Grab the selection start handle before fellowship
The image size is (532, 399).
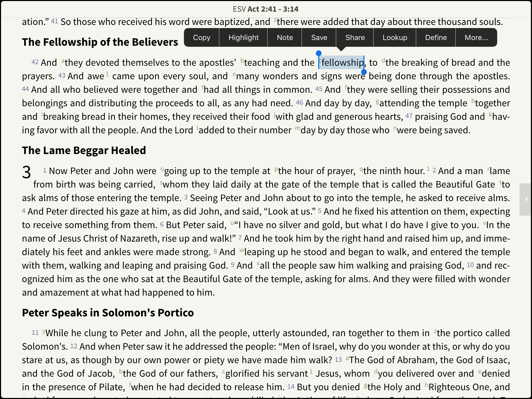click(x=319, y=54)
